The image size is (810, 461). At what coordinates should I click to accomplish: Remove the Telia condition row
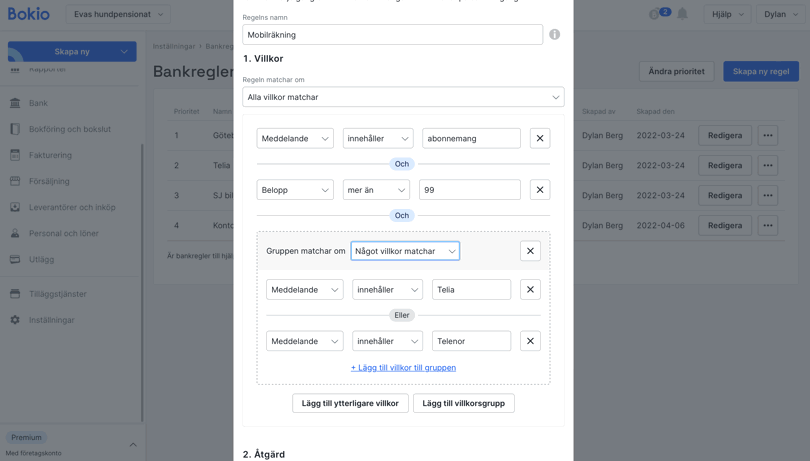point(530,289)
